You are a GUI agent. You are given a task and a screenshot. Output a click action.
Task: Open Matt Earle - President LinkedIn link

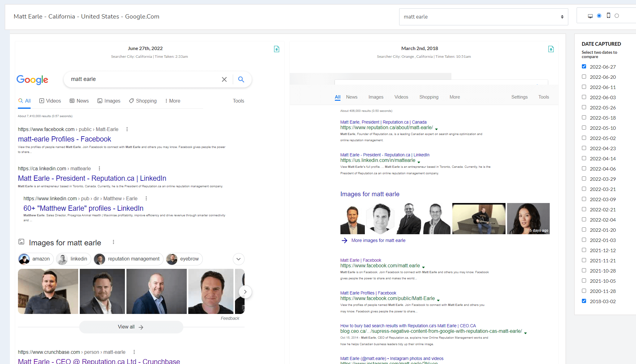(x=92, y=178)
